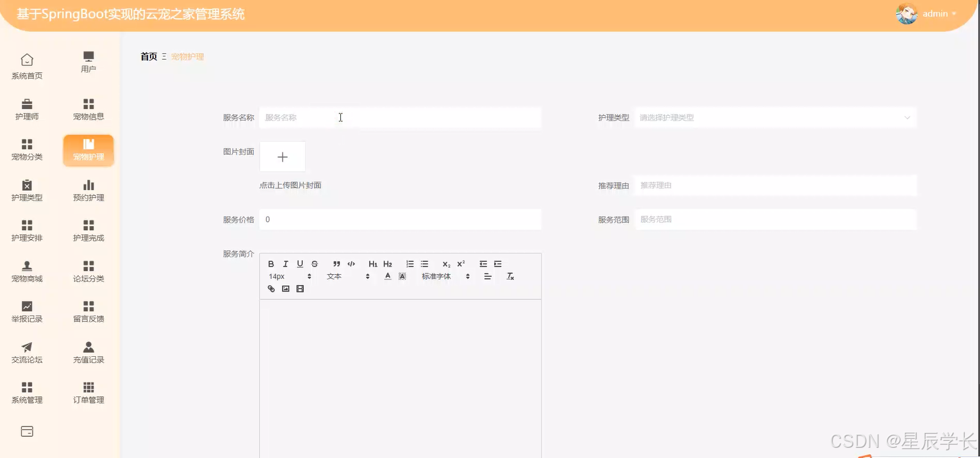Open 用户 in the sidebar
Image resolution: width=980 pixels, height=458 pixels.
pyautogui.click(x=88, y=62)
